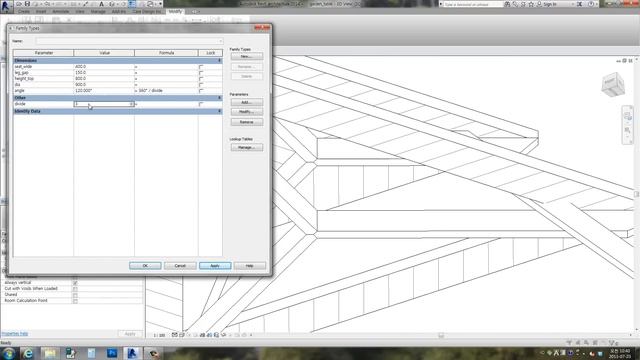Click the Open icon in quick access toolbar
This screenshot has width=640, height=360.
coord(19,4)
